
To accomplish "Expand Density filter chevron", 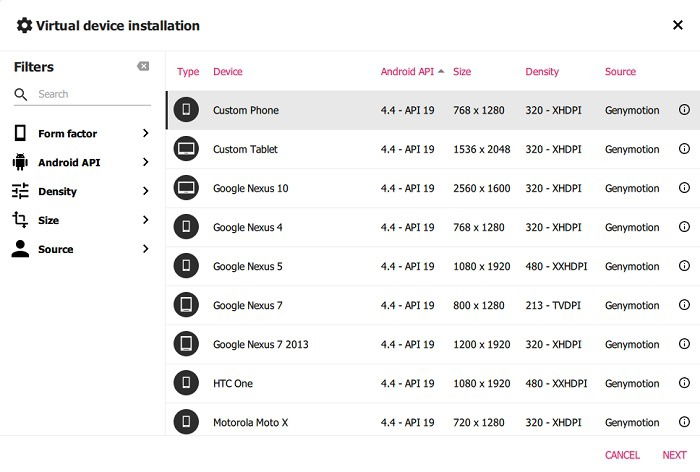I will point(145,191).
